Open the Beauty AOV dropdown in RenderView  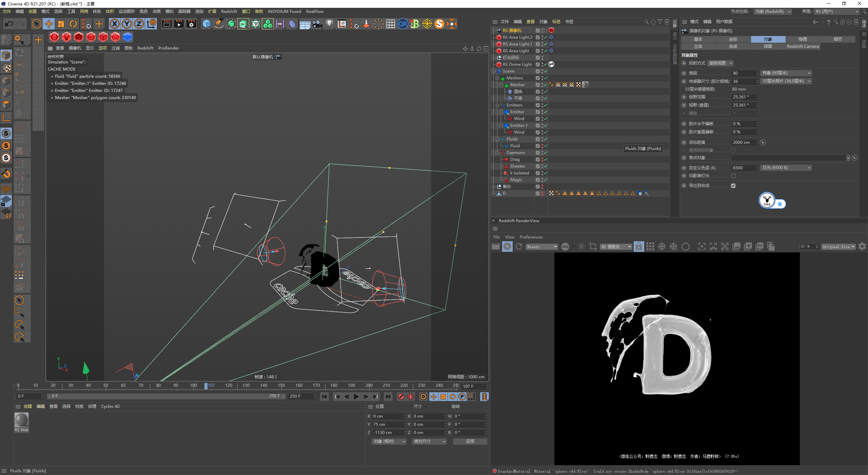(x=542, y=247)
